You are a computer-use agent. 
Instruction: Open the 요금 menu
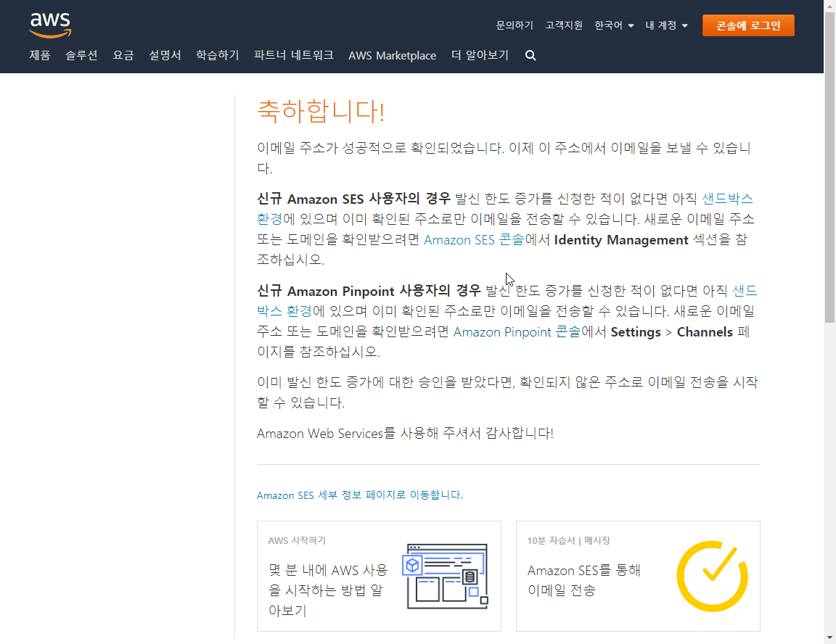123,55
